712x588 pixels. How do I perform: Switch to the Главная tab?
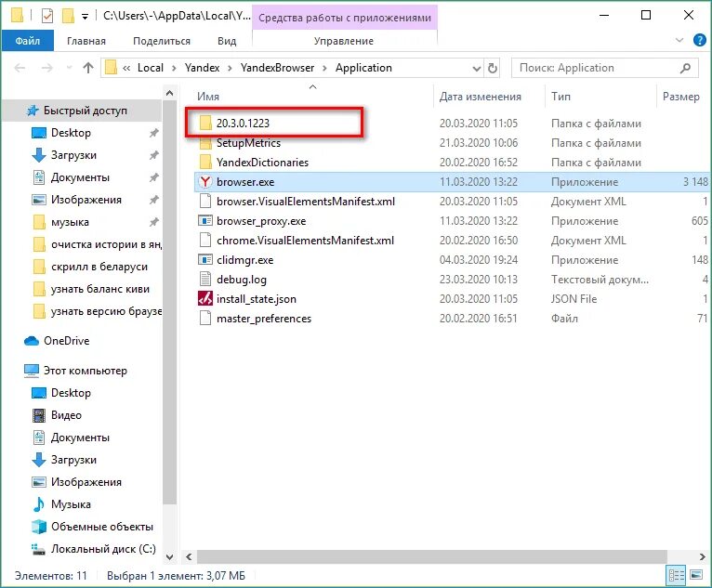point(86,41)
